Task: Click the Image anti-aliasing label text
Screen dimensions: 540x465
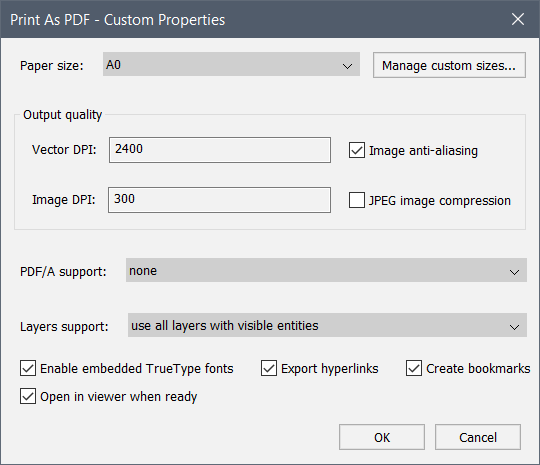Action: 423,151
